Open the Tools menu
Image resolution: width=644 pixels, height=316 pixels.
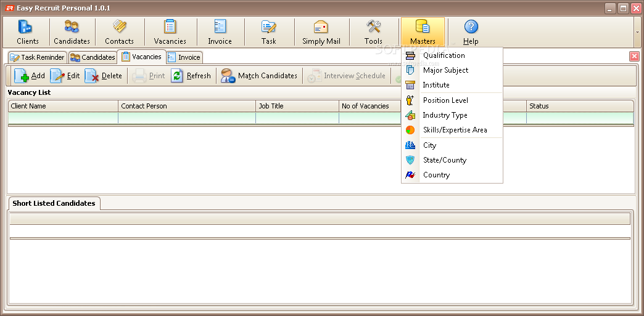click(373, 33)
